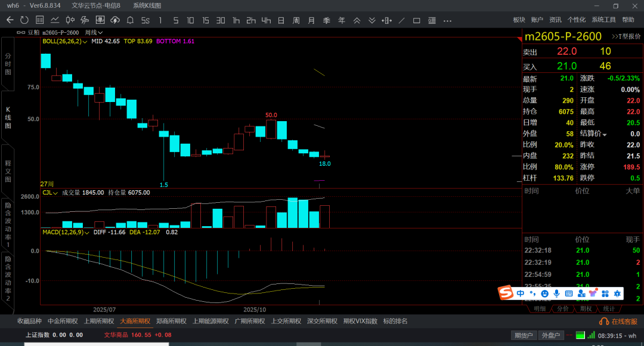Switch to K线图 side tab
The image size is (644, 346).
coord(8,118)
